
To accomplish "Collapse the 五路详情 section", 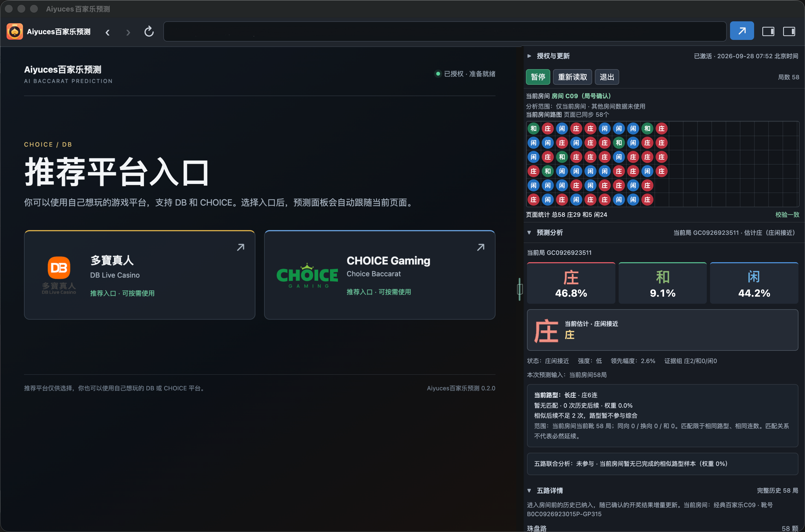I will point(529,491).
